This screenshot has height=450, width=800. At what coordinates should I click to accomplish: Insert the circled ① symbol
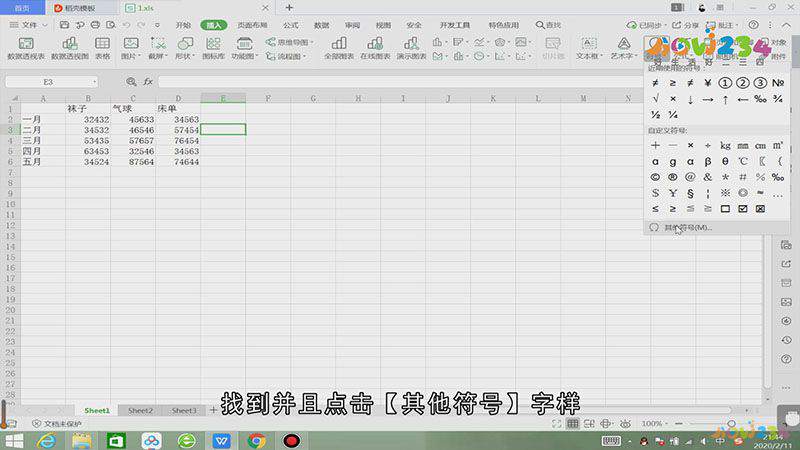pyautogui.click(x=725, y=83)
